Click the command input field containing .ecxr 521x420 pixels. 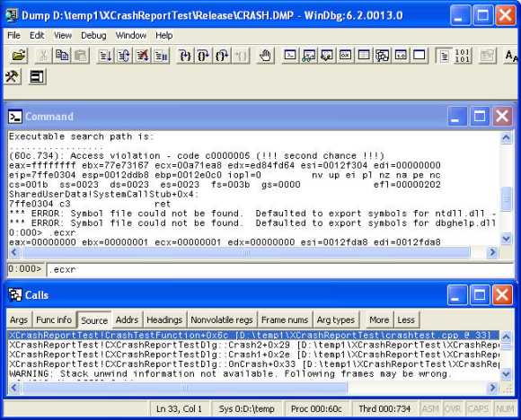tap(279, 269)
